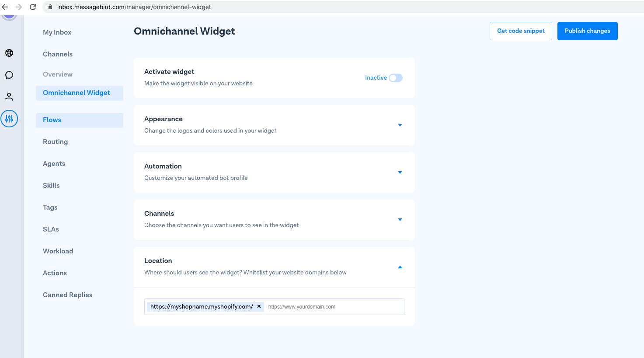Select Routing from the sidebar
This screenshot has width=644, height=358.
point(55,142)
